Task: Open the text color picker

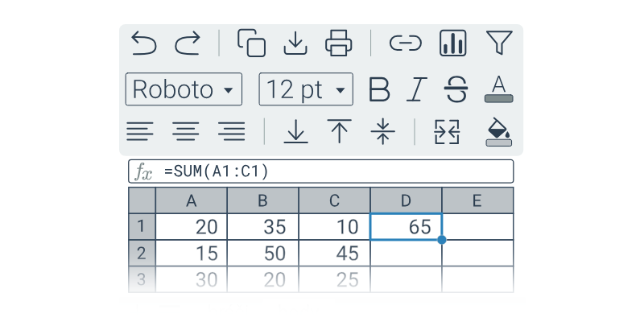Action: [x=499, y=89]
